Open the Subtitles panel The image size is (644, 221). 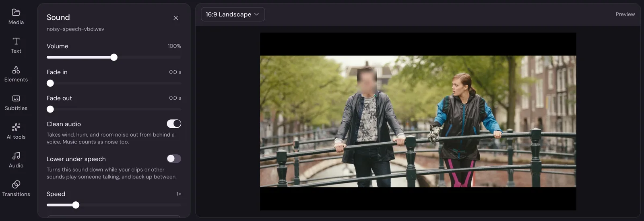click(16, 103)
